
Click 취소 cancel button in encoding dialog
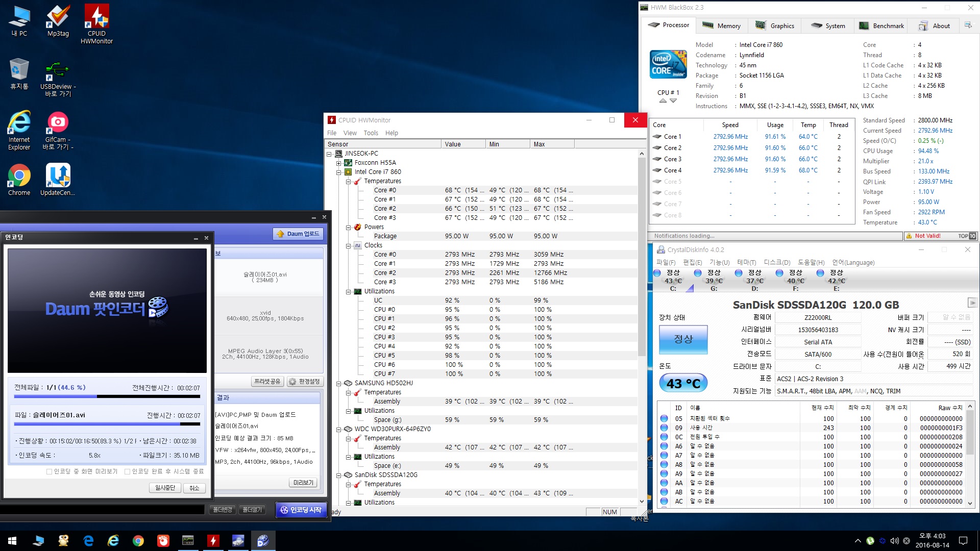[x=194, y=488]
